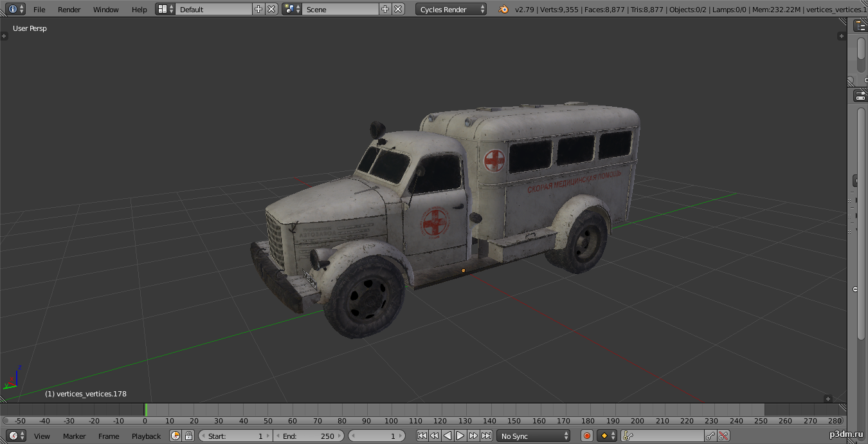Open the Info editor type selector
The width and height of the screenshot is (868, 444).
16,9
